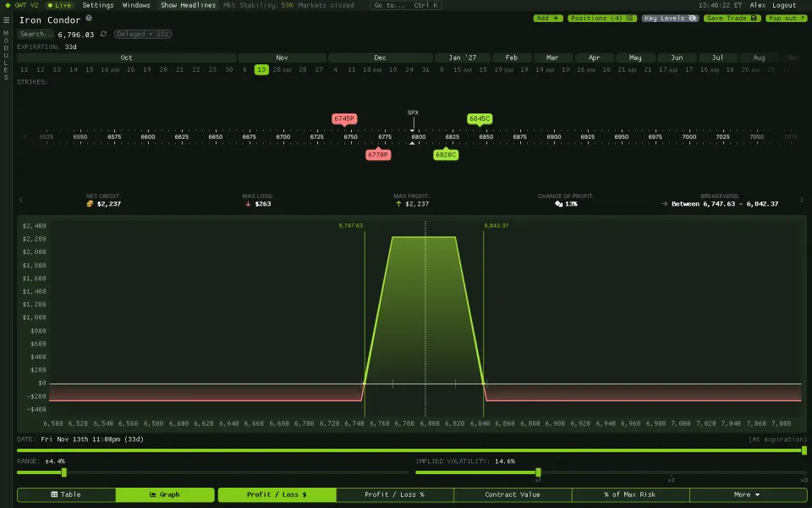Switch to Graph view
This screenshot has width=812, height=508.
[x=165, y=494]
